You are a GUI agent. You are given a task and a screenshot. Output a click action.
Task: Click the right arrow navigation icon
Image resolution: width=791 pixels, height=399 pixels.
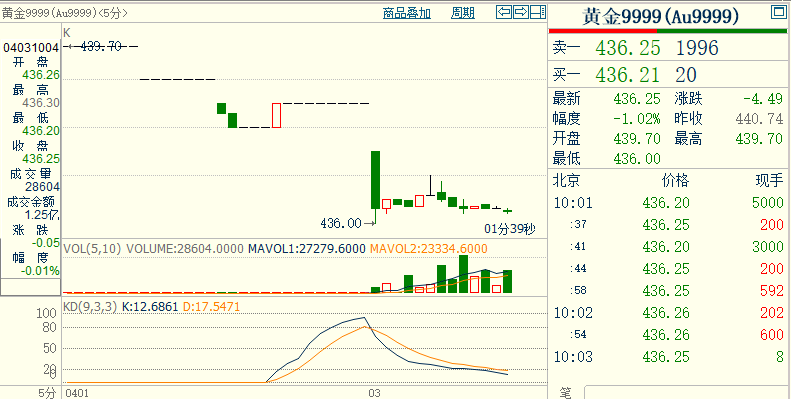(x=521, y=12)
